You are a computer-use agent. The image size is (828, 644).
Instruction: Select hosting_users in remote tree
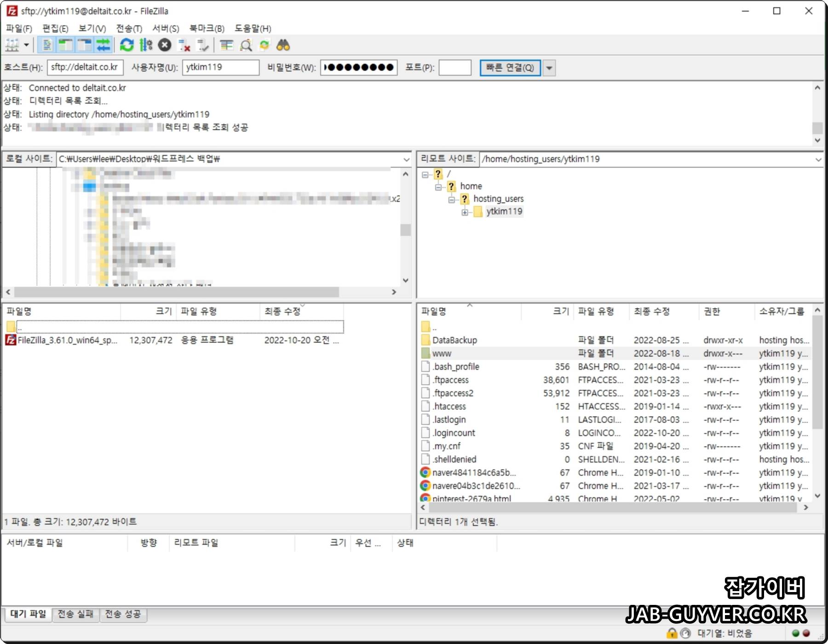pos(498,199)
